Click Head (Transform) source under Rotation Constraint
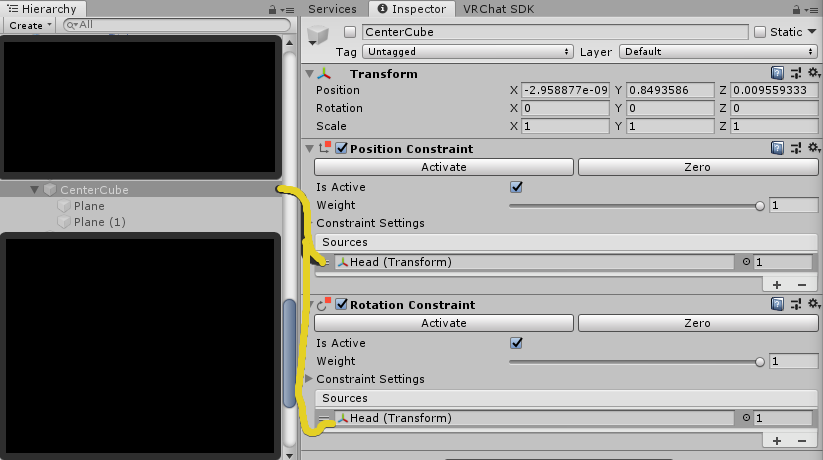 pos(534,418)
